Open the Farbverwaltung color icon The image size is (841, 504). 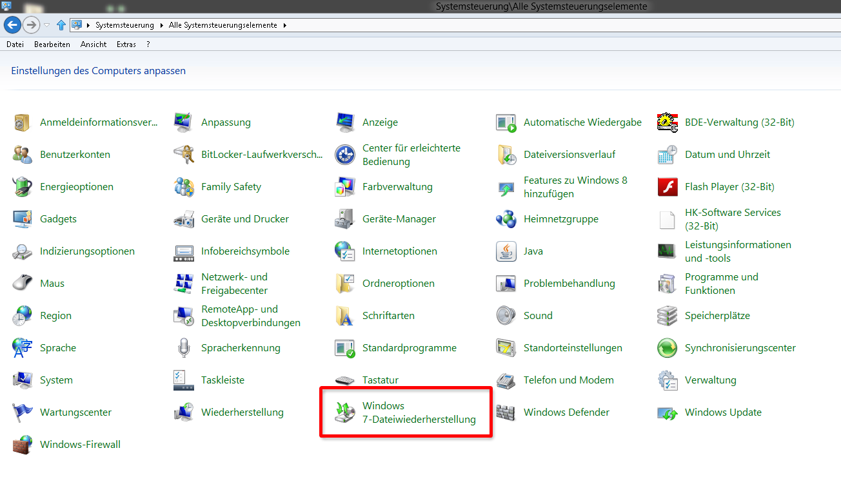(x=345, y=187)
